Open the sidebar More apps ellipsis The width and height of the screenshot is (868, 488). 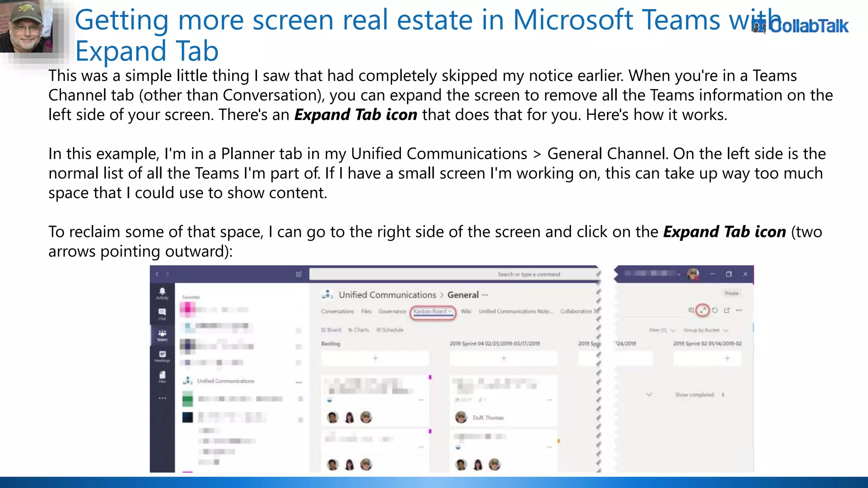click(x=162, y=398)
